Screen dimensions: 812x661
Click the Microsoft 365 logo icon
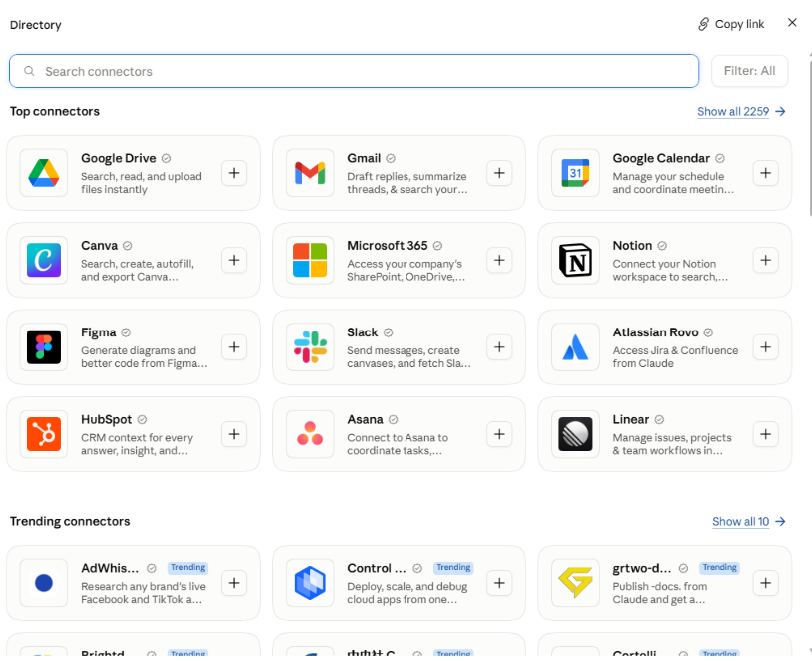tap(310, 260)
